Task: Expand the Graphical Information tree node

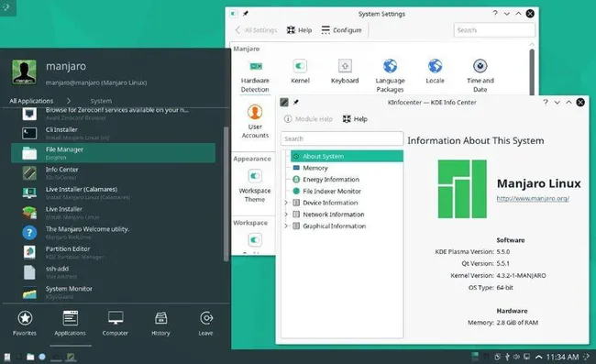Action: point(286,226)
